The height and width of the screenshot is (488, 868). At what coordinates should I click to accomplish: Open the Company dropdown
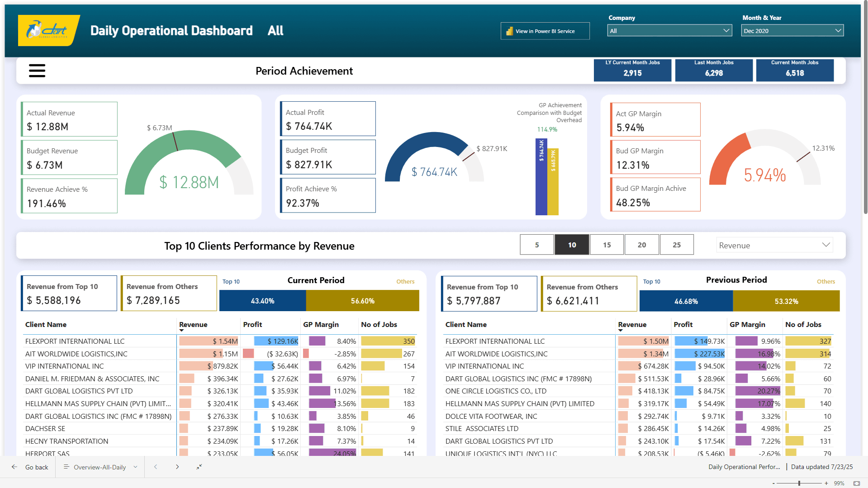click(669, 31)
